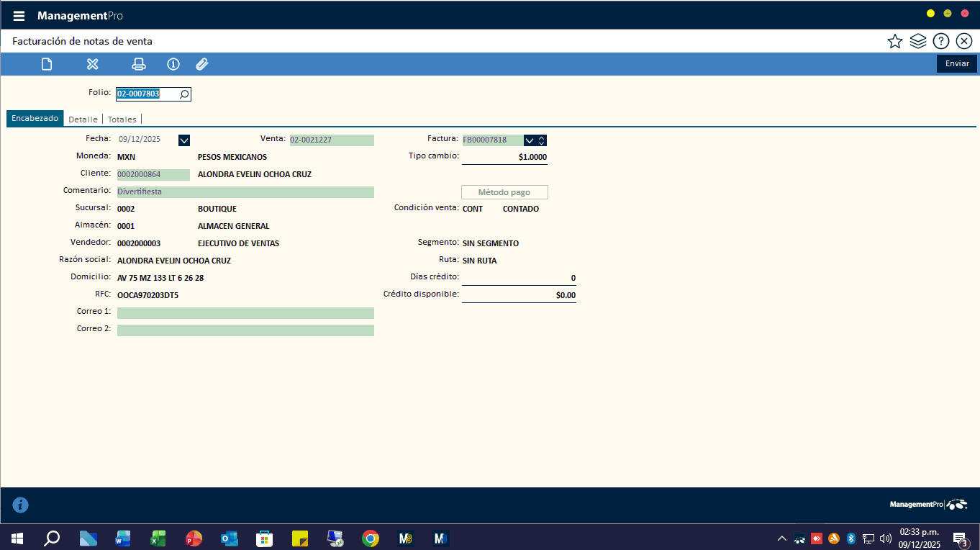980x550 pixels.
Task: Click the information circle toolbar icon
Action: 173,64
